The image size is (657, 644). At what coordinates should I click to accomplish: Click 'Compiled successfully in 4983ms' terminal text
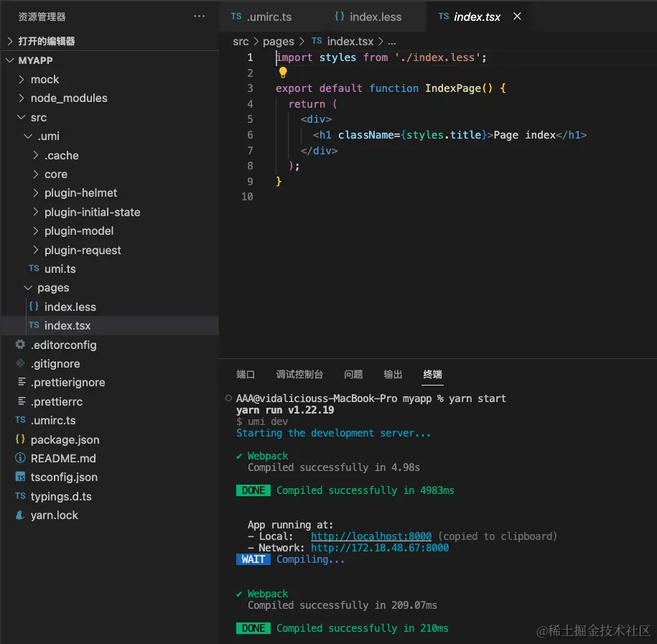365,490
